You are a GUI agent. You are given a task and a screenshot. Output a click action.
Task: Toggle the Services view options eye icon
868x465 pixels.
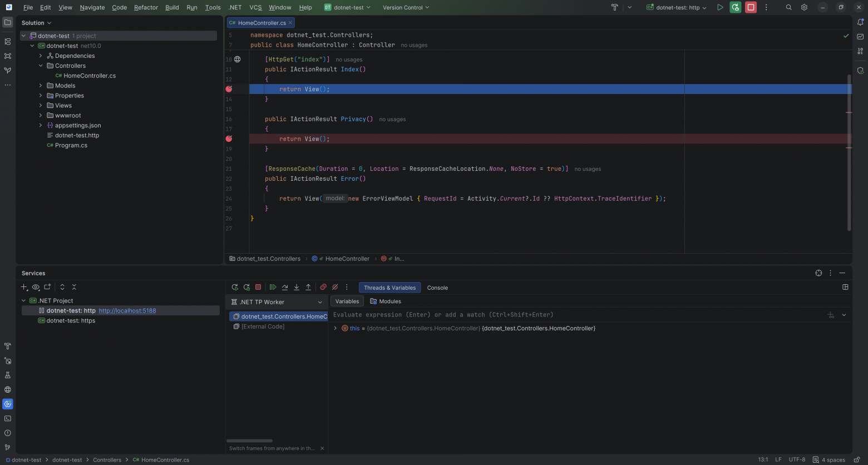[36, 287]
